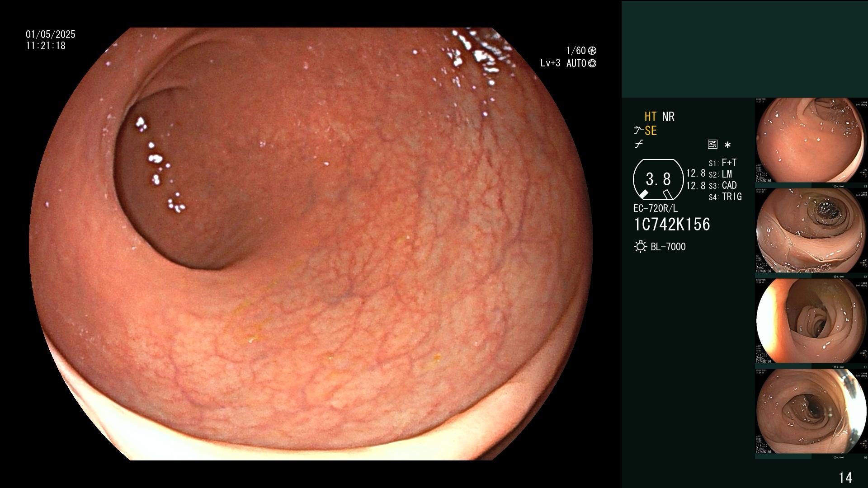The width and height of the screenshot is (868, 488).
Task: Click the NR noise reduction label
Action: tap(668, 117)
